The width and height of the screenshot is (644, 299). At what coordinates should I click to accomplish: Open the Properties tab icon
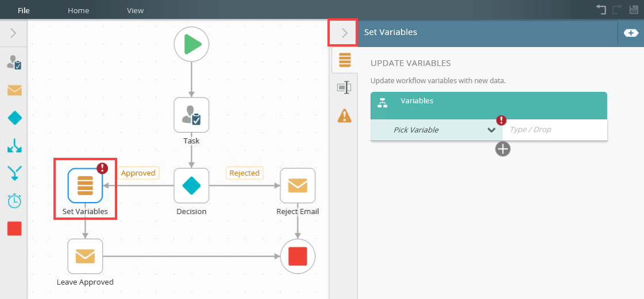coord(344,87)
